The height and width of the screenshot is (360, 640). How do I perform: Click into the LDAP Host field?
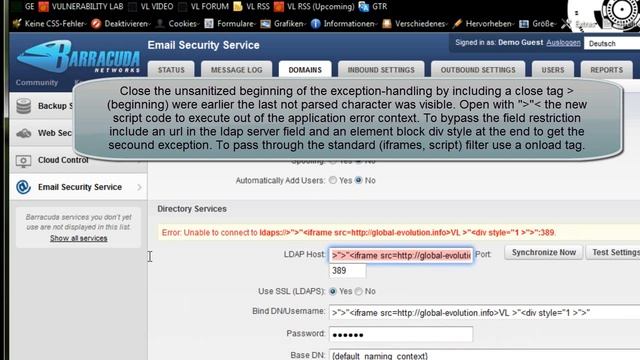point(401,256)
